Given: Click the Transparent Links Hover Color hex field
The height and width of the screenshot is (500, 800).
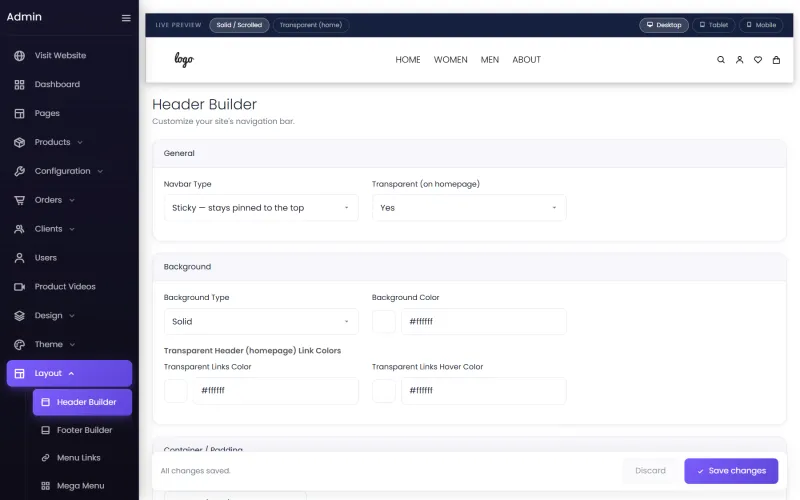Looking at the screenshot, I should 484,391.
